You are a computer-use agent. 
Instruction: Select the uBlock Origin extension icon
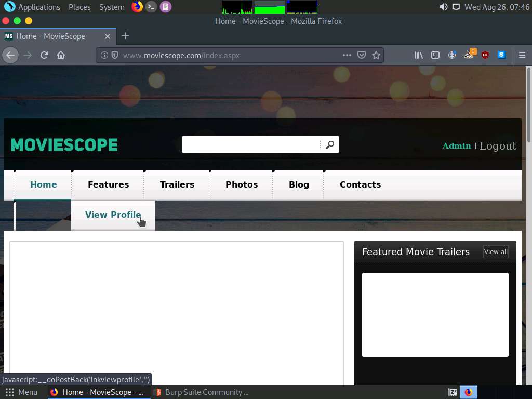(485, 55)
